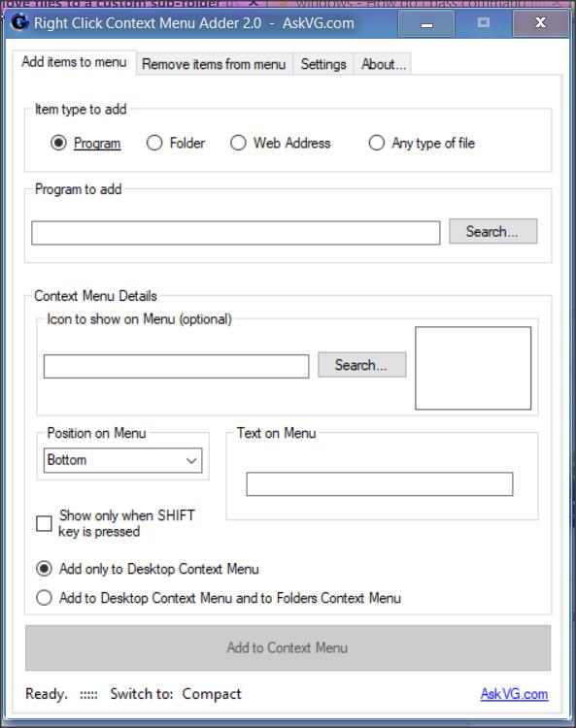Switch to Add items to menu tab
The height and width of the screenshot is (728, 576).
click(75, 62)
